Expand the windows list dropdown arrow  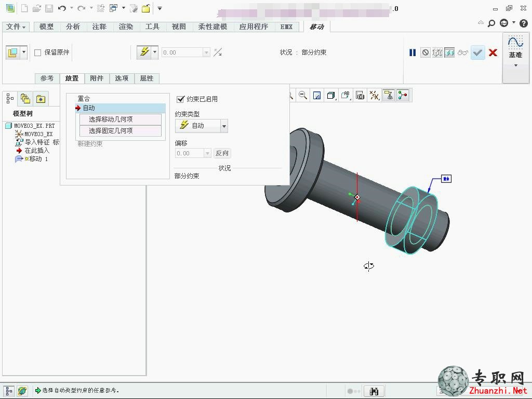point(124,8)
